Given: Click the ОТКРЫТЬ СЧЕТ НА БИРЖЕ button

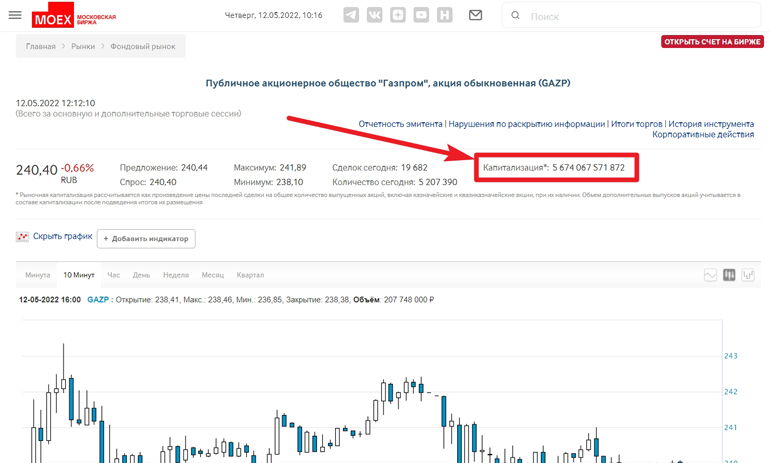Looking at the screenshot, I should click(x=712, y=42).
